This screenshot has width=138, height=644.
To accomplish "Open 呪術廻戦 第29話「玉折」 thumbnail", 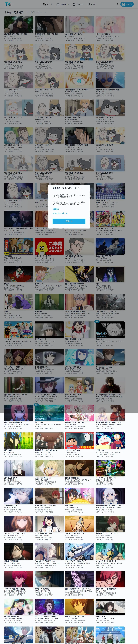I will click(49, 24).
